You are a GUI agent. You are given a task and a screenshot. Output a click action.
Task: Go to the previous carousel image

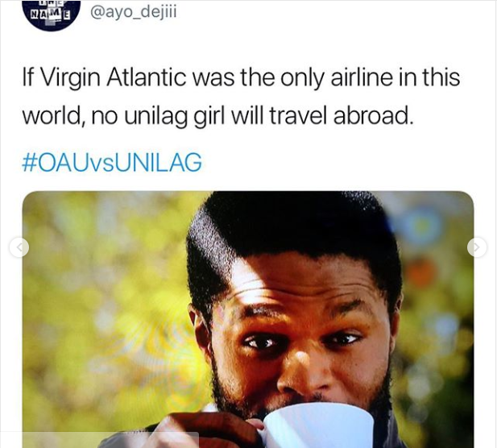pos(19,247)
